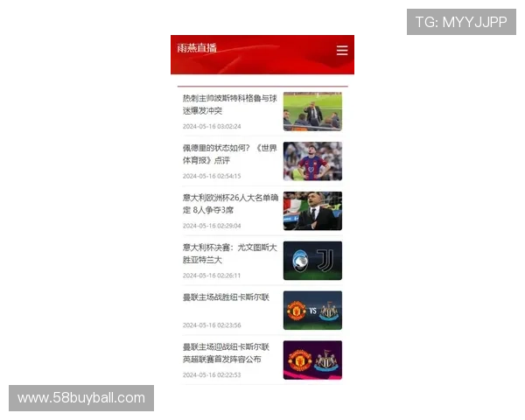Open article 佩德里的状态如何？《世界体育报》点评
The width and height of the screenshot is (525, 420).
tap(229, 154)
